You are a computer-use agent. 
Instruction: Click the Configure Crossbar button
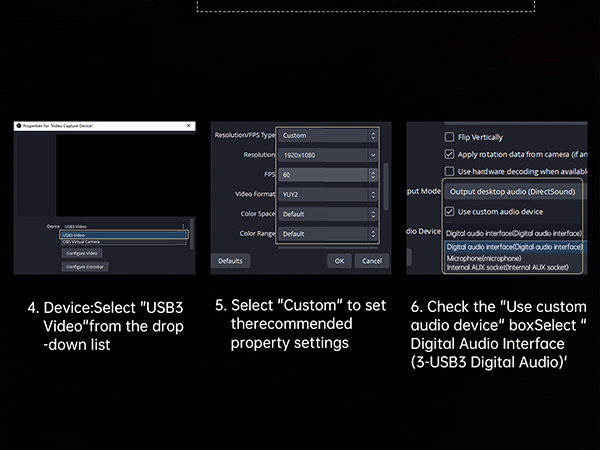coord(85,267)
